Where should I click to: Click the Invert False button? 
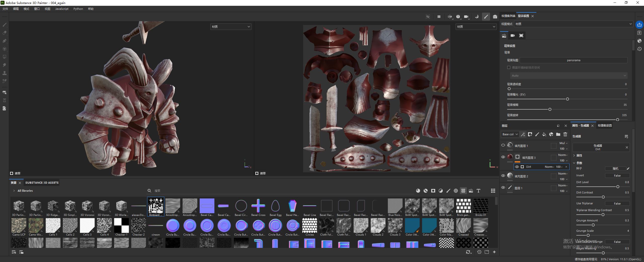[x=617, y=176]
